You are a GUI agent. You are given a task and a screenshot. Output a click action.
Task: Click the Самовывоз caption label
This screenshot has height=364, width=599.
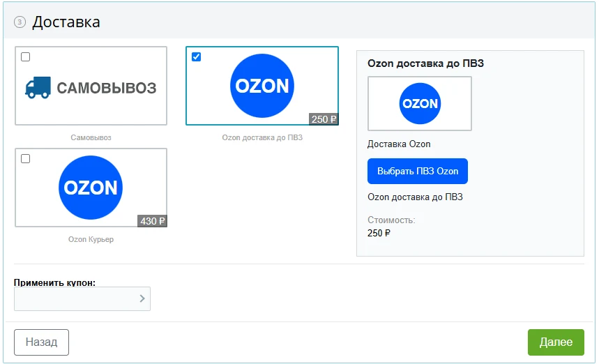[91, 137]
